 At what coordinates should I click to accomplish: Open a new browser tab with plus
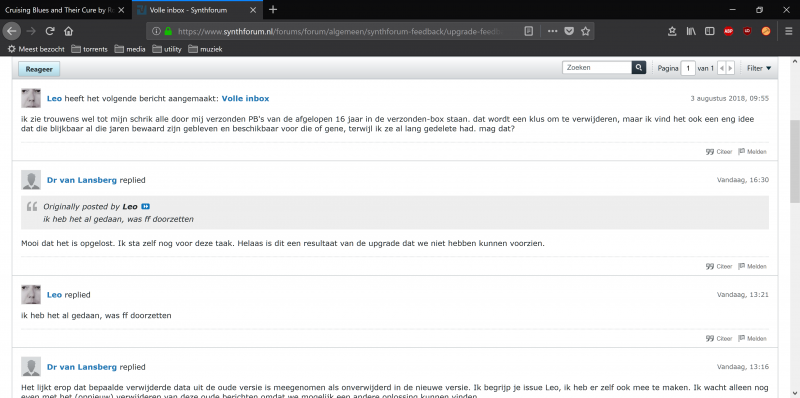pyautogui.click(x=273, y=9)
